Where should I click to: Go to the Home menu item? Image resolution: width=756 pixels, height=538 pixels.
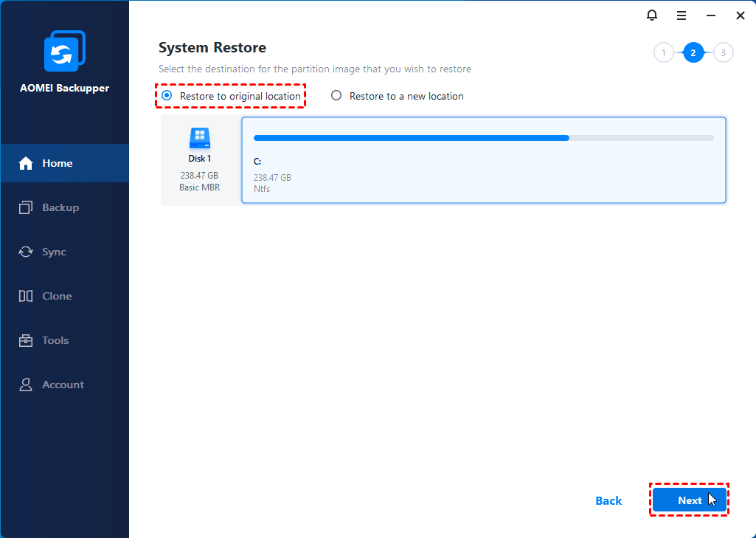click(57, 163)
